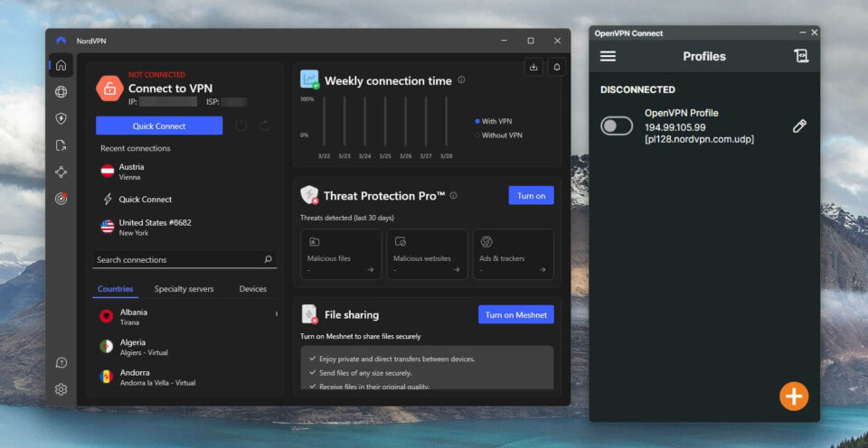
Task: Open NordVPN settings gear icon
Action: (61, 389)
